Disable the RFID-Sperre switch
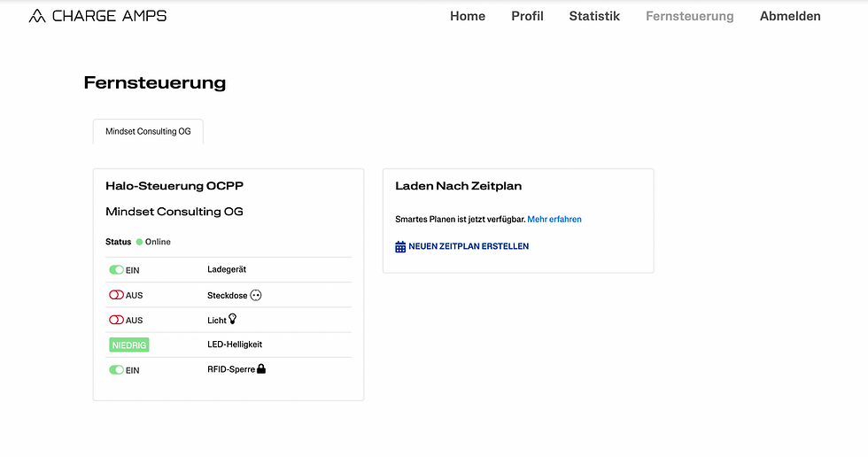This screenshot has height=457, width=868. (x=116, y=369)
